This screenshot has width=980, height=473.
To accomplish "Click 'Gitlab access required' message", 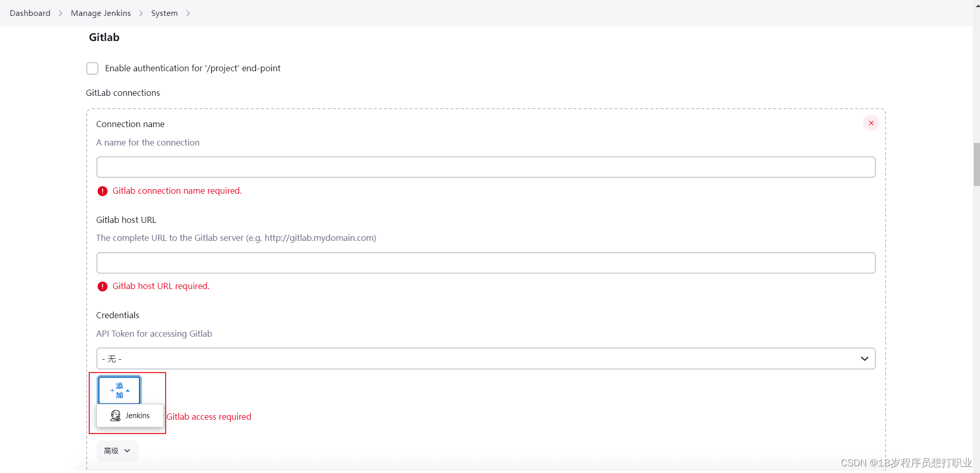I will click(209, 417).
